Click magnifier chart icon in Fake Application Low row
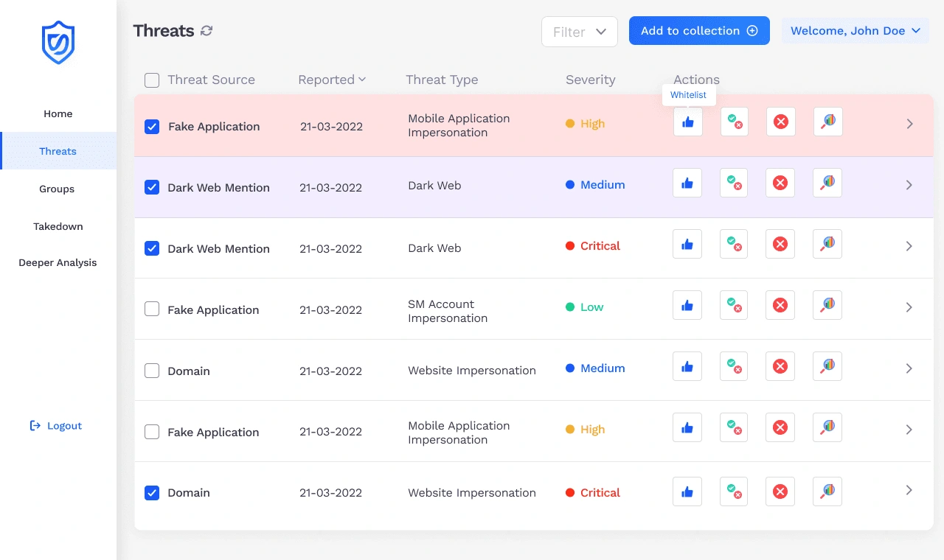Image resolution: width=944 pixels, height=560 pixels. pyautogui.click(x=827, y=305)
